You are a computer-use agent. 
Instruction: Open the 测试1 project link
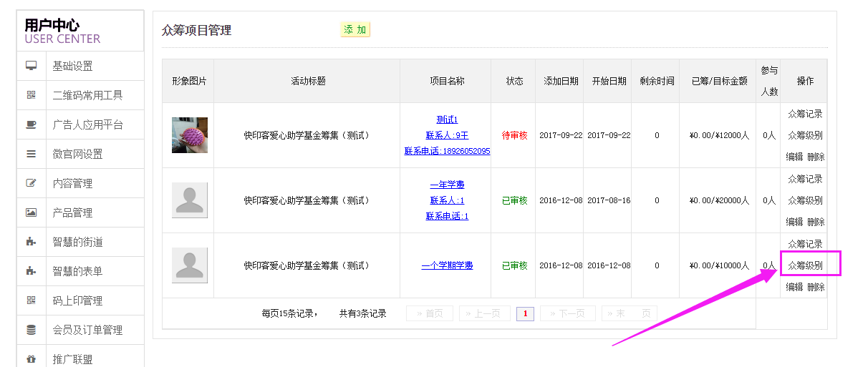[447, 119]
